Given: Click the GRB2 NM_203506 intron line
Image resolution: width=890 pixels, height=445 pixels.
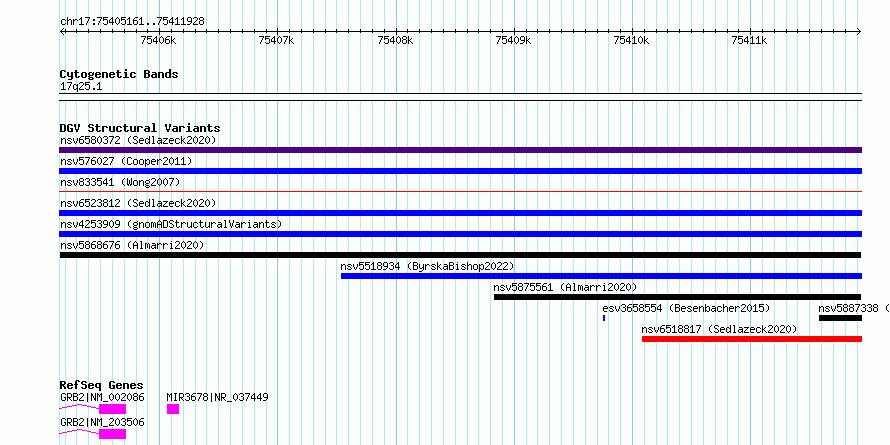Looking at the screenshot, I should pos(79,432).
